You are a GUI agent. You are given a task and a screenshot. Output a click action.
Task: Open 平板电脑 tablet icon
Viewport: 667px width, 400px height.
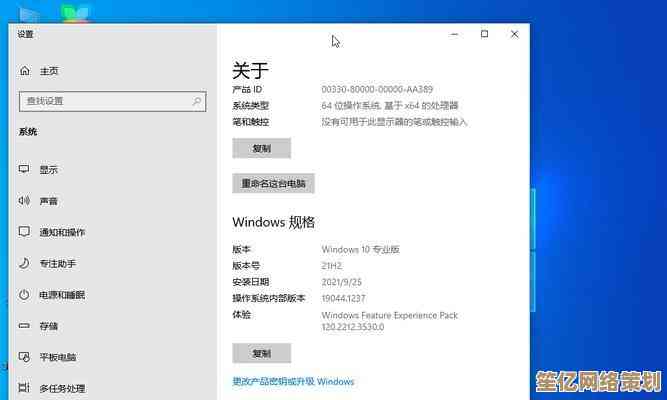[24, 357]
